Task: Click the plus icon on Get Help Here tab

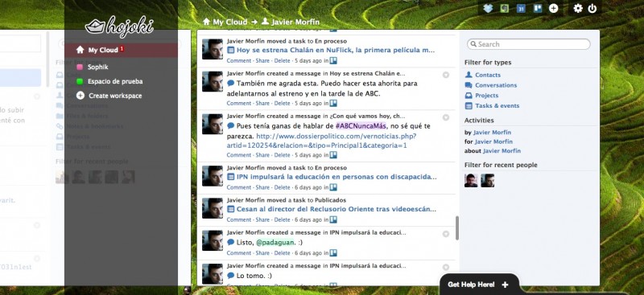Action: point(505,285)
